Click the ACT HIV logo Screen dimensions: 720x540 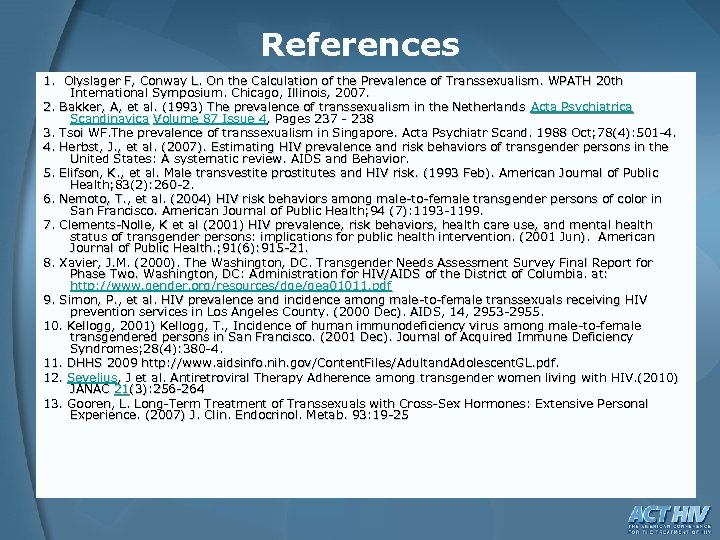(669, 519)
